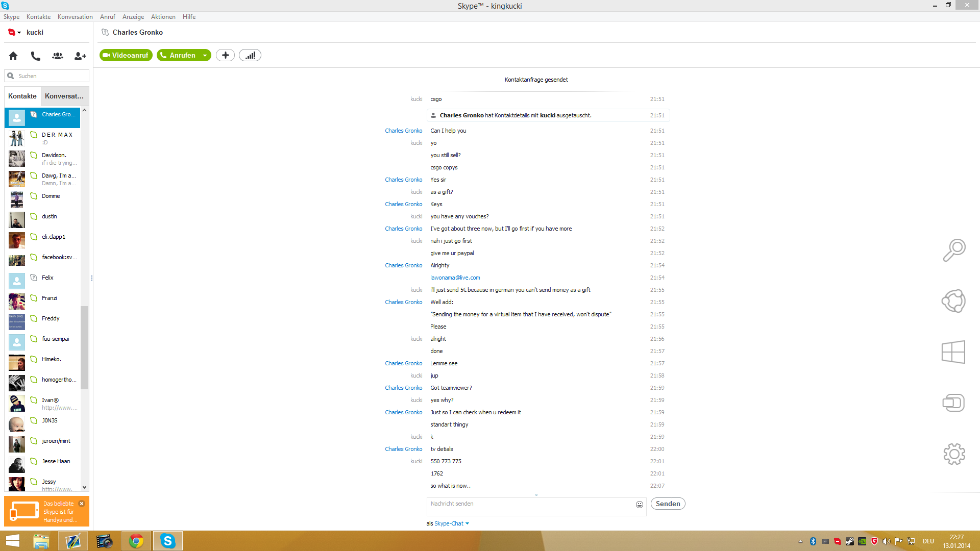Add a new contact with the plus-person icon
980x551 pixels.
click(80, 56)
